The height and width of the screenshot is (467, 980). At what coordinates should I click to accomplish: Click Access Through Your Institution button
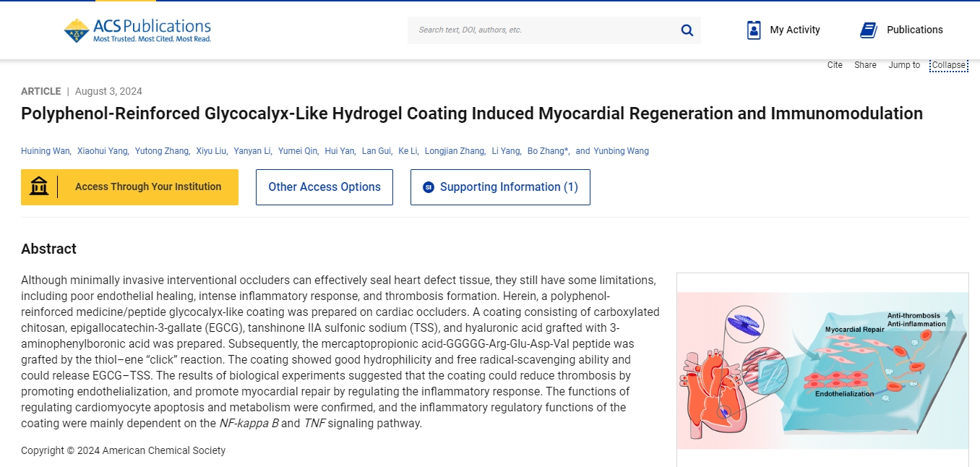tap(129, 187)
